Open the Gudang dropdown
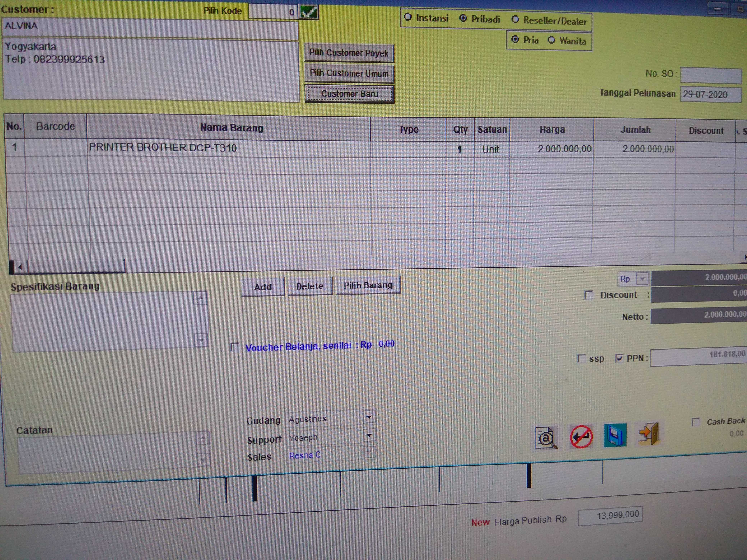This screenshot has width=747, height=560. pyautogui.click(x=369, y=417)
